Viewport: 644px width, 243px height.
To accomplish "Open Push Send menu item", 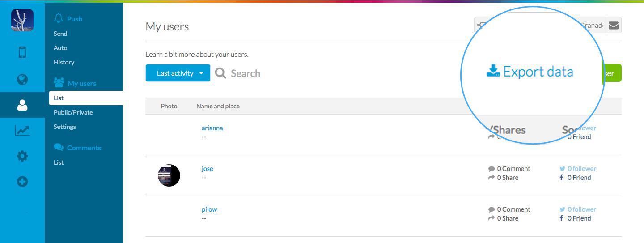I will click(x=60, y=34).
